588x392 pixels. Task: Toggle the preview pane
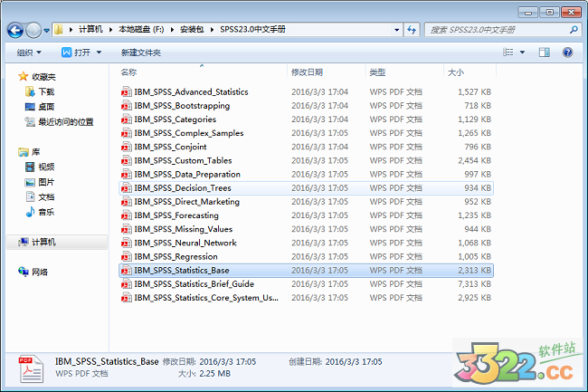pyautogui.click(x=544, y=53)
